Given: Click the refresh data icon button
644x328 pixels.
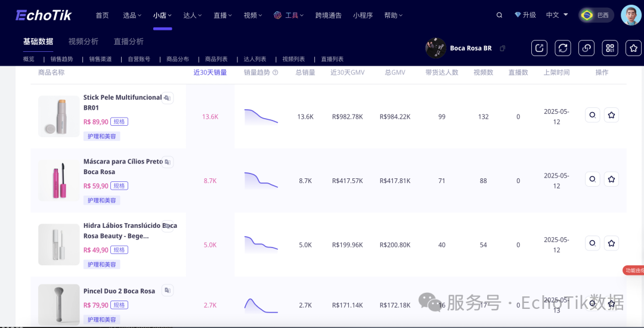Looking at the screenshot, I should (563, 48).
